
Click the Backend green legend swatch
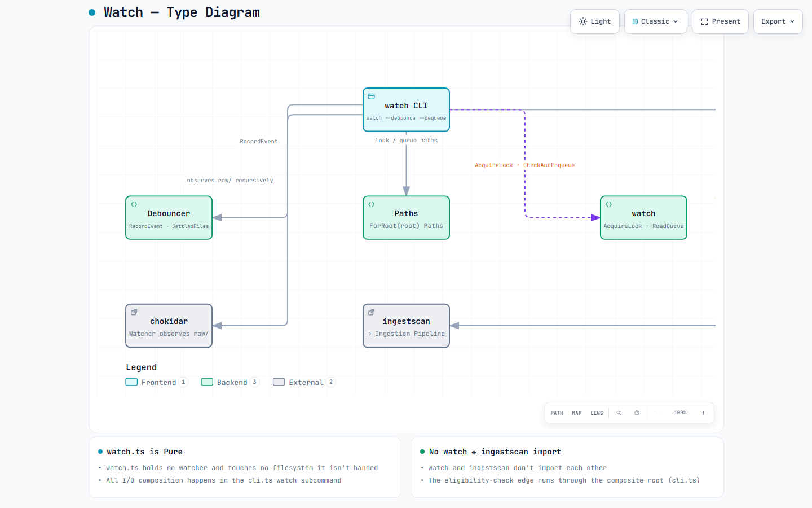(207, 382)
